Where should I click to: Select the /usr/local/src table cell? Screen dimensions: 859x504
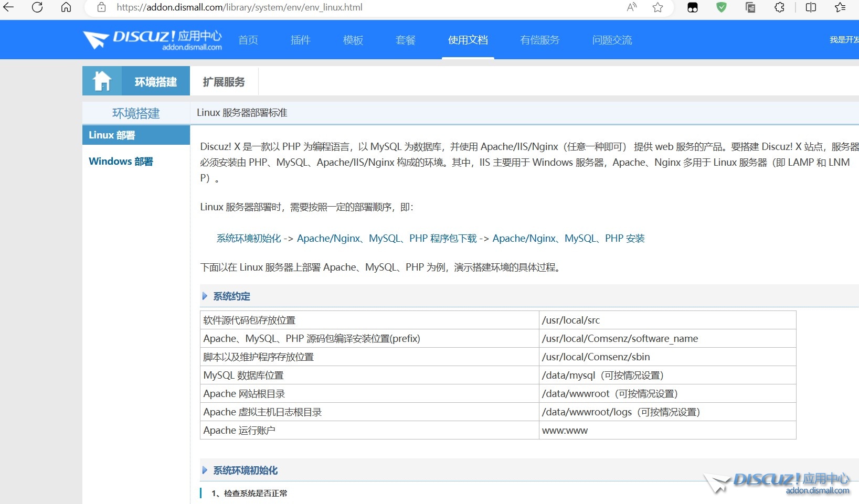667,320
